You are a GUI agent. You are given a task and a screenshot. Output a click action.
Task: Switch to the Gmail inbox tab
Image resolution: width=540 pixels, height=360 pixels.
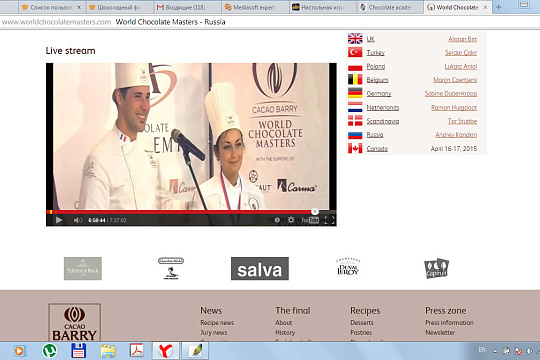186,7
